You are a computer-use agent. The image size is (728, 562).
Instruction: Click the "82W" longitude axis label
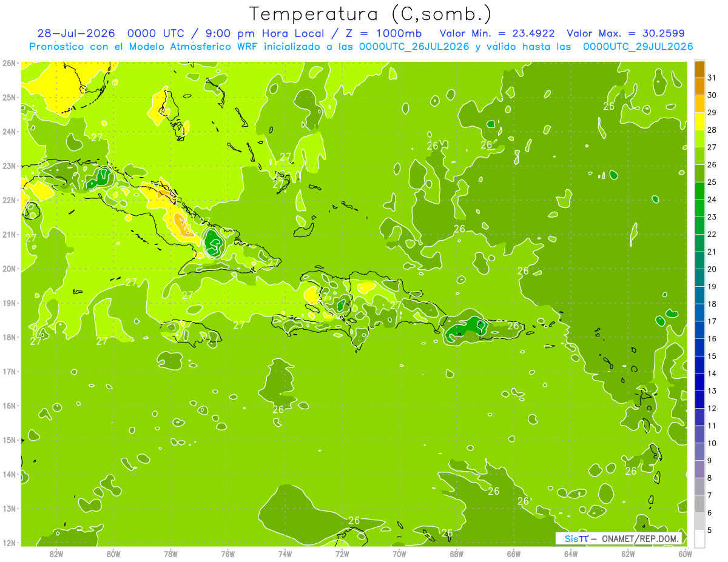pyautogui.click(x=56, y=554)
